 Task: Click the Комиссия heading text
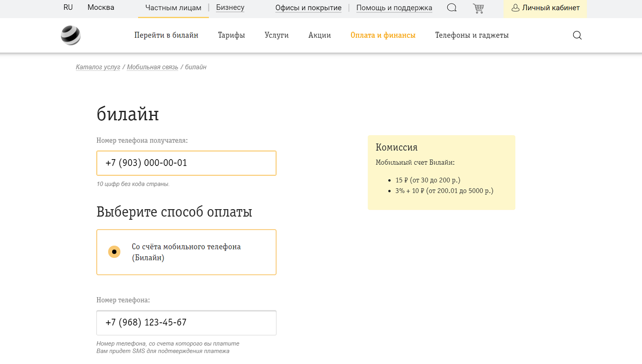tap(396, 147)
